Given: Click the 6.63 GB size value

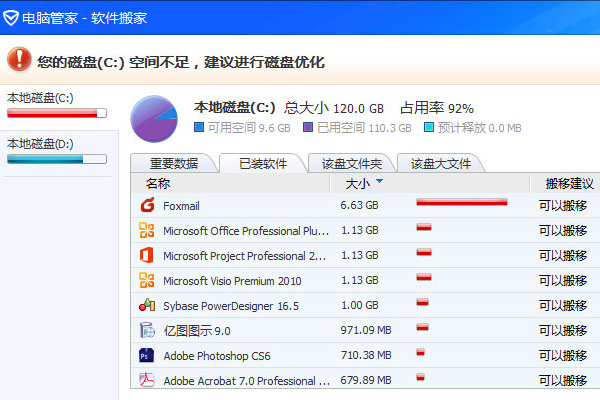Looking at the screenshot, I should pos(359,205).
